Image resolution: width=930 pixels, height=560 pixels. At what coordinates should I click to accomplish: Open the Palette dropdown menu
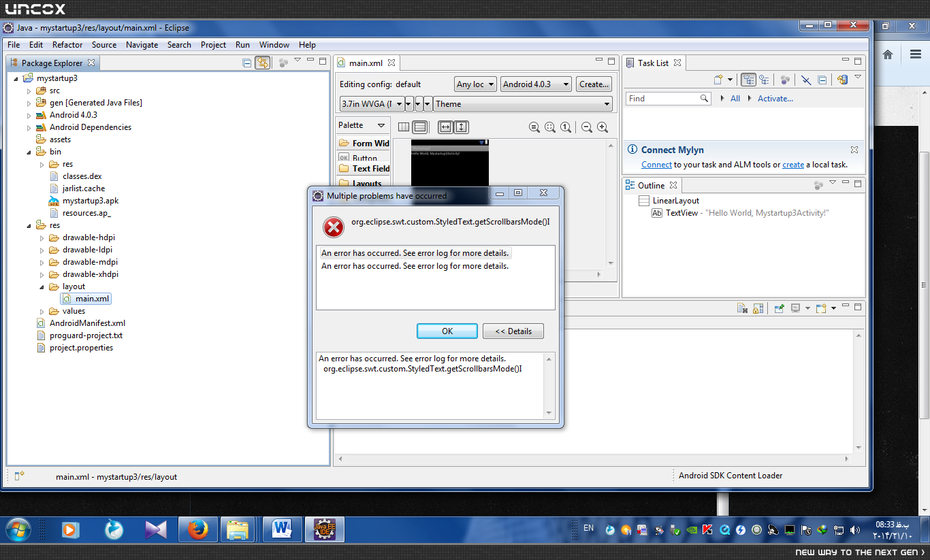point(381,125)
